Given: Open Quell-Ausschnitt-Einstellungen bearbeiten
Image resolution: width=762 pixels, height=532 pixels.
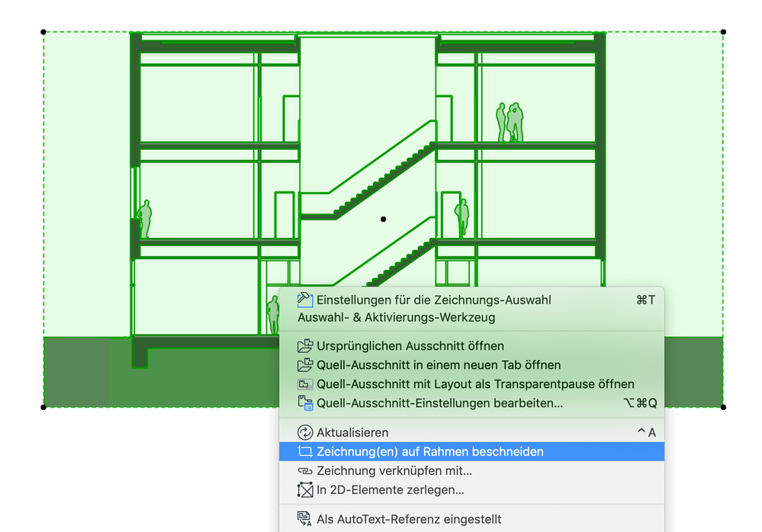Looking at the screenshot, I should click(471, 403).
